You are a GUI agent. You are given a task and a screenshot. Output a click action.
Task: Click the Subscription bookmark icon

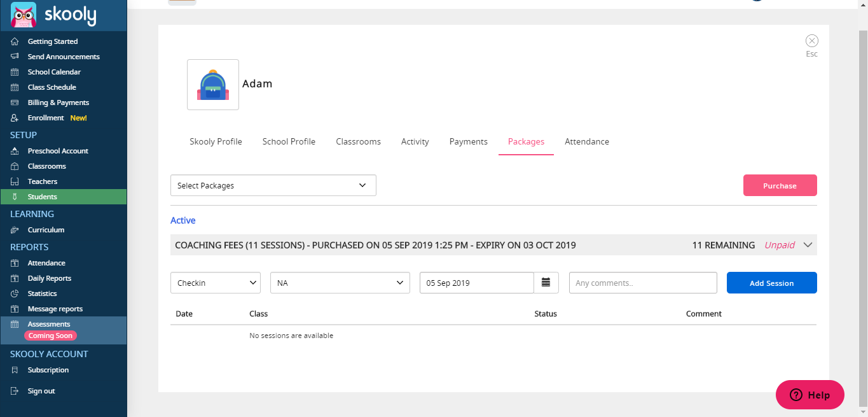tap(15, 370)
